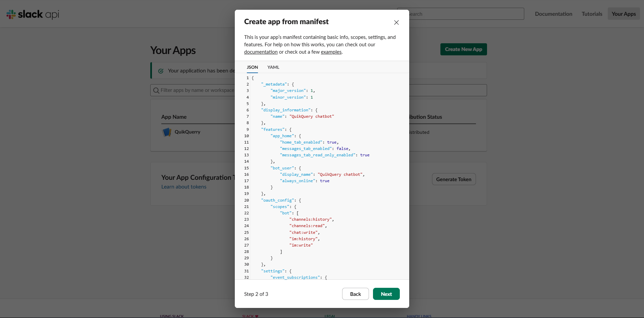
Task: Open the QuikQuerry app entry
Action: pos(187,132)
